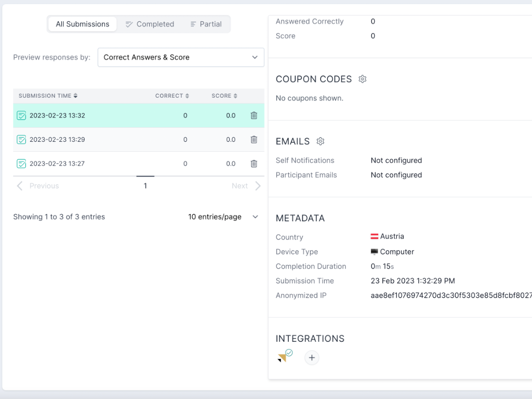Image resolution: width=532 pixels, height=399 pixels.
Task: Switch to the Partial tab
Action: click(206, 24)
